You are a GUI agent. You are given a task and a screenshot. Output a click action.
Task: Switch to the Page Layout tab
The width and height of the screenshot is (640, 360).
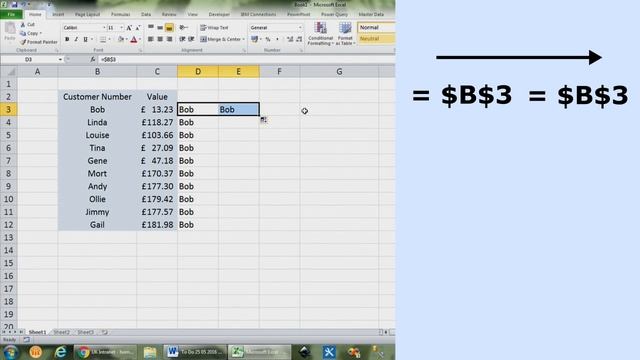[87, 15]
